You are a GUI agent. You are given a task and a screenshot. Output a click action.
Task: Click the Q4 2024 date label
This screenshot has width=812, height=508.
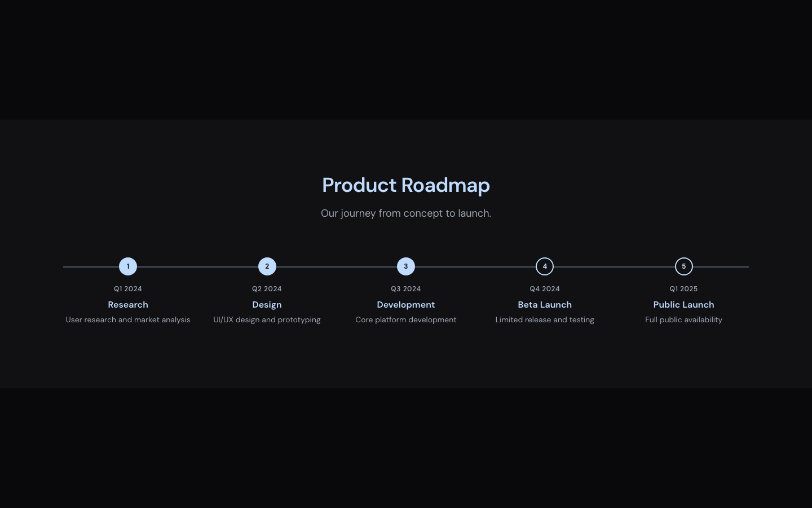(x=545, y=289)
